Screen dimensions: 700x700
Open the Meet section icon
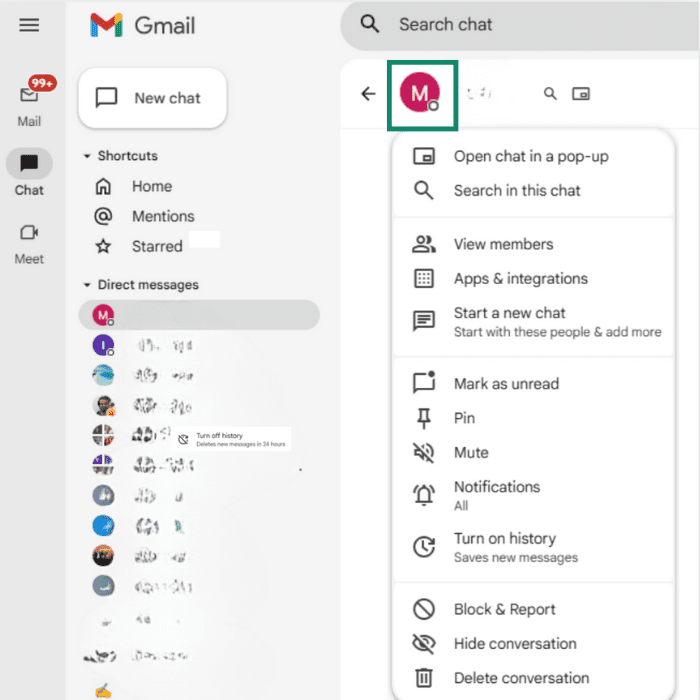pyautogui.click(x=29, y=233)
